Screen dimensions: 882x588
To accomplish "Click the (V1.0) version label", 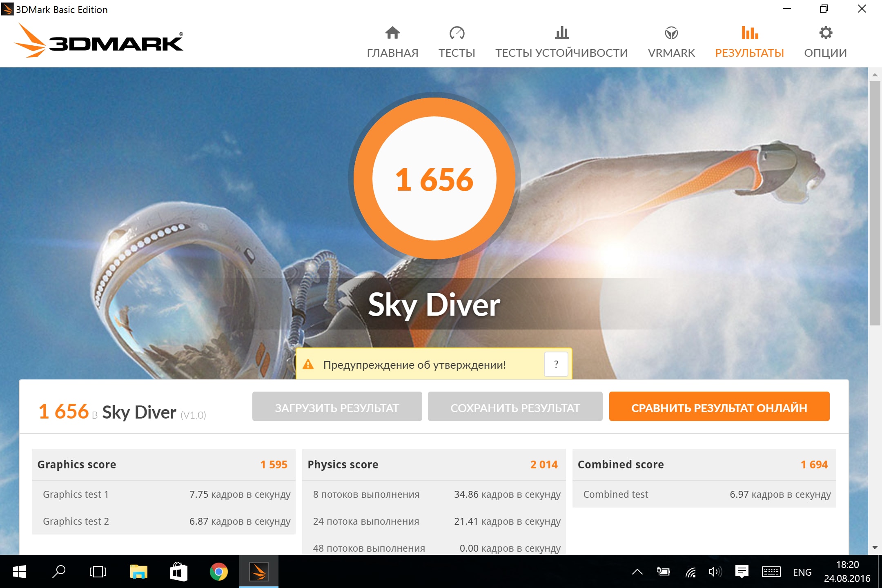I will click(x=193, y=415).
